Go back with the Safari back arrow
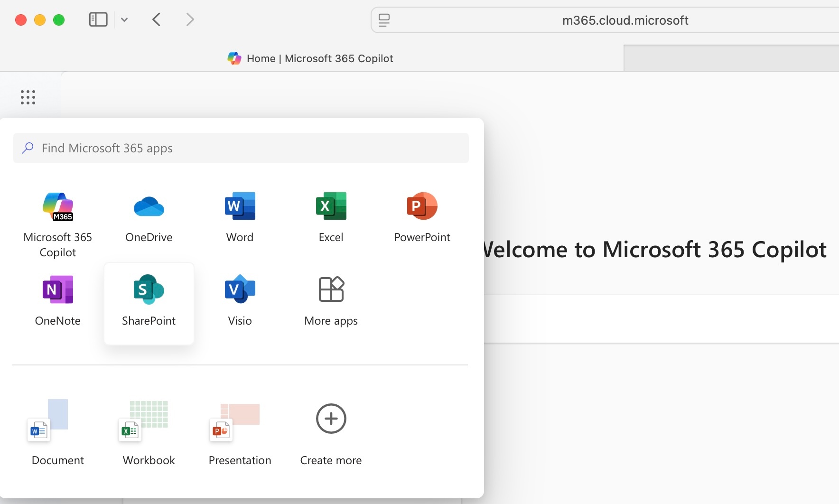Screen dimensions: 839x504 157,19
